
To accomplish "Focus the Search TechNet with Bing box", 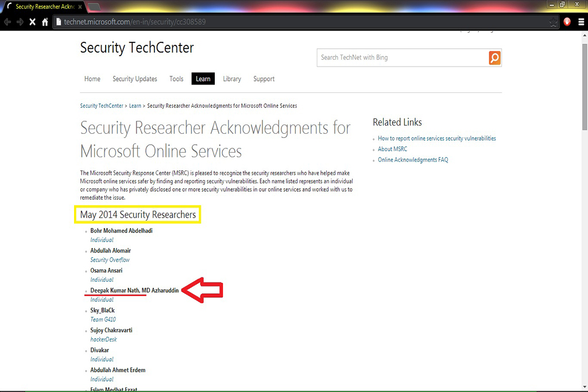I will (403, 58).
